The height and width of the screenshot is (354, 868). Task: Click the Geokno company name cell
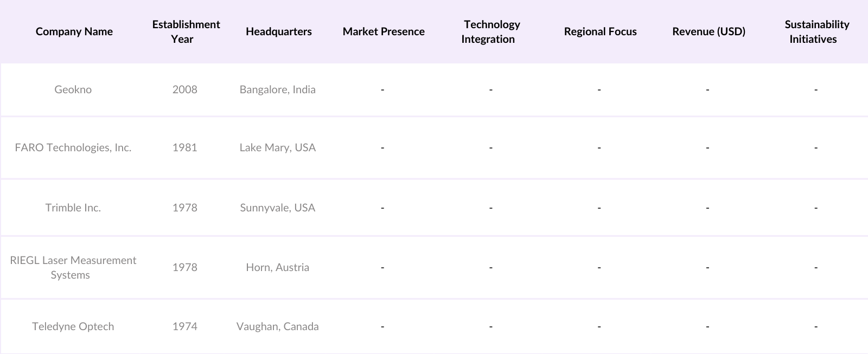pyautogui.click(x=73, y=89)
